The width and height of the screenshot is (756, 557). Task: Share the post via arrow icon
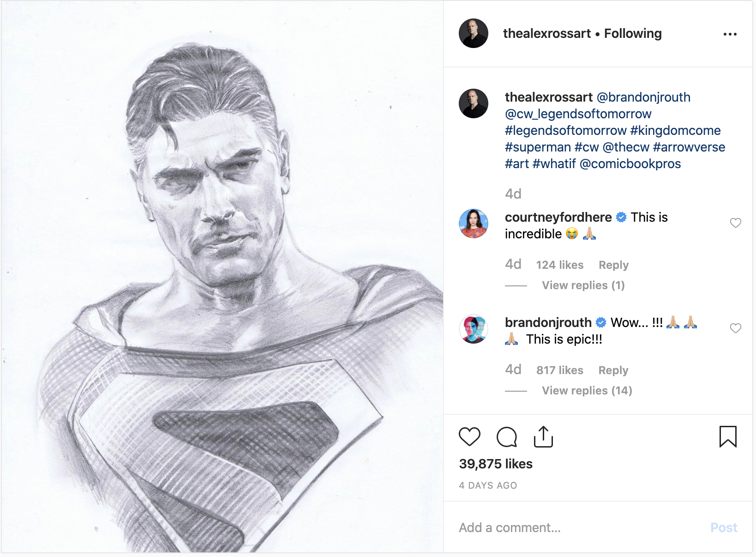pos(543,436)
